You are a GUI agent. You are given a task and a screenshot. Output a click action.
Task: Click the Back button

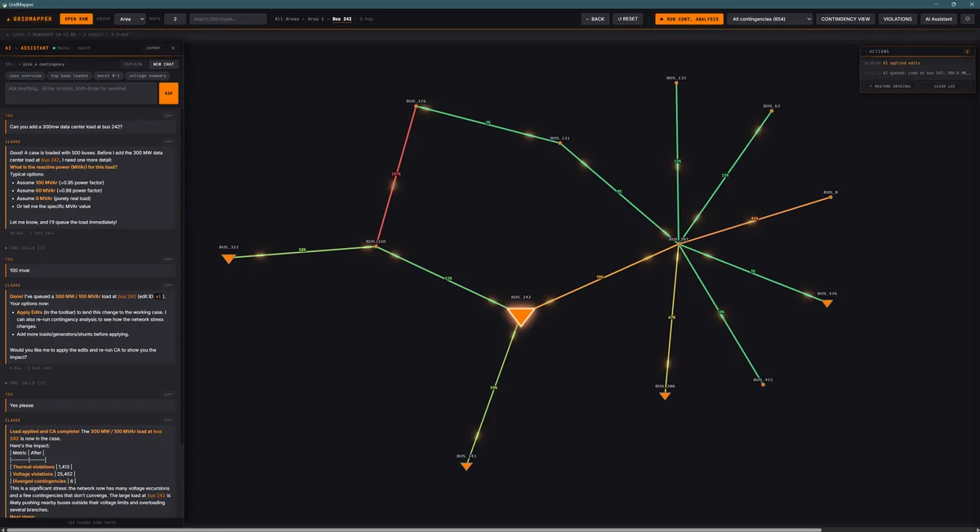[595, 19]
